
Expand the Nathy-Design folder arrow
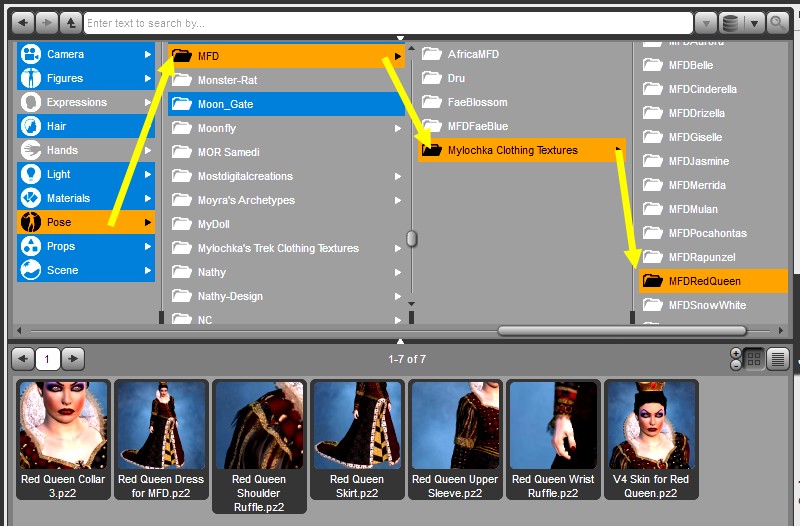pos(397,296)
